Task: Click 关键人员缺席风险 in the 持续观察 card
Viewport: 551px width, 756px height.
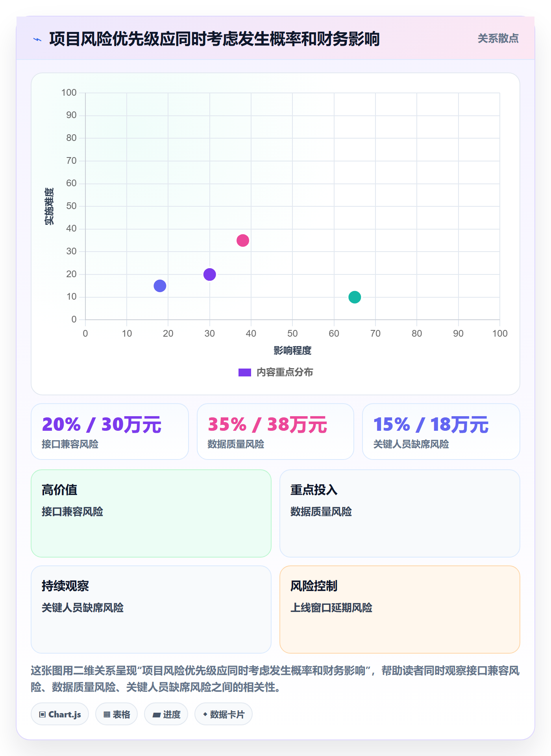Action: pos(83,608)
